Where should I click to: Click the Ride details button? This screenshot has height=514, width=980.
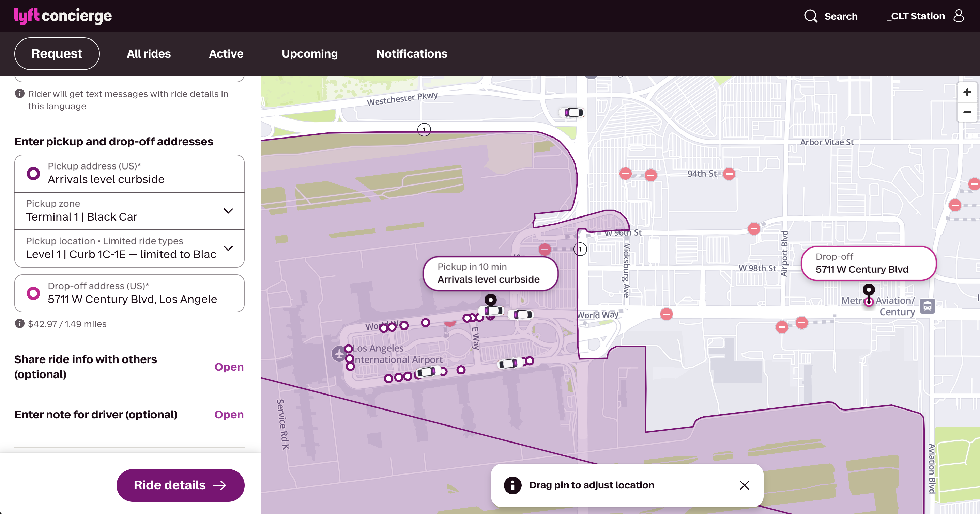click(x=180, y=485)
